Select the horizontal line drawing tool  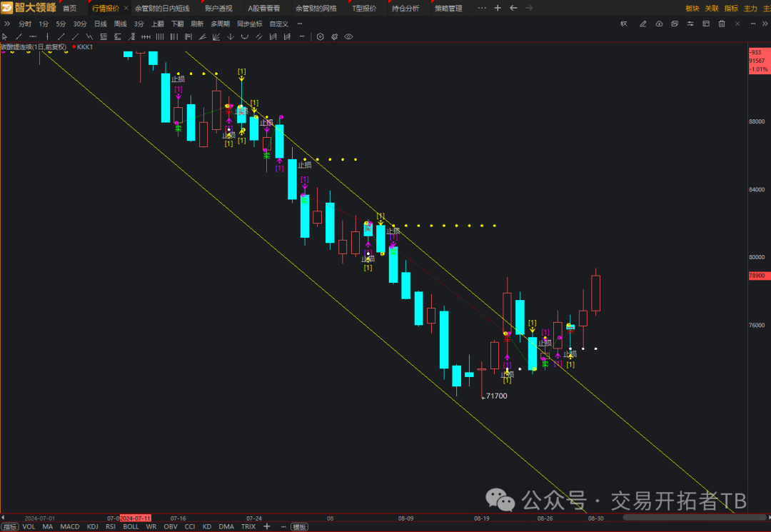(x=33, y=37)
